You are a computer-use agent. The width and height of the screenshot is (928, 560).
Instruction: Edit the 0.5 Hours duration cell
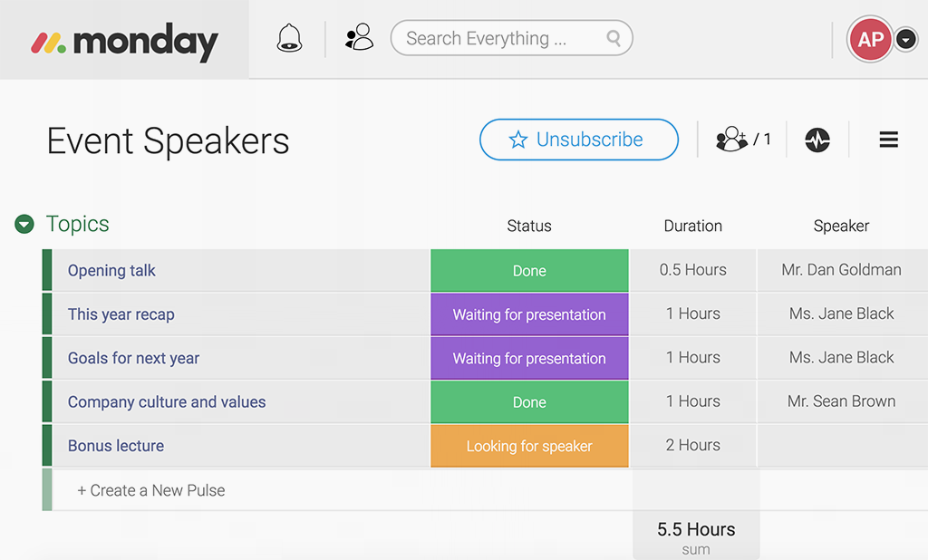[693, 271]
